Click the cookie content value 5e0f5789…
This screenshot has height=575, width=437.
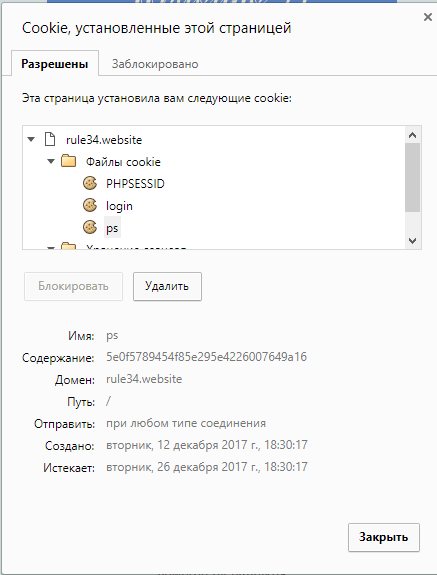[206, 357]
